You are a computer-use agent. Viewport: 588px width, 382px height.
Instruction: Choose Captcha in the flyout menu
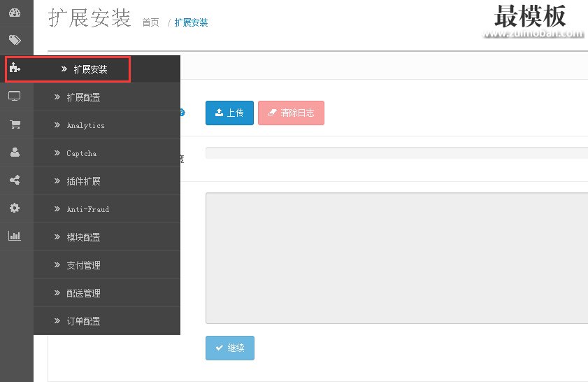pyautogui.click(x=81, y=153)
